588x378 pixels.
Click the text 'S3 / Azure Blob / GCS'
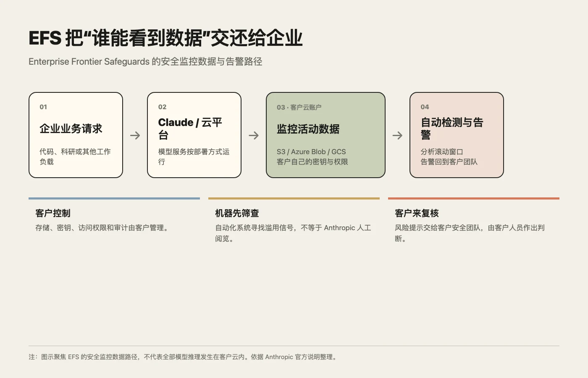pyautogui.click(x=311, y=152)
